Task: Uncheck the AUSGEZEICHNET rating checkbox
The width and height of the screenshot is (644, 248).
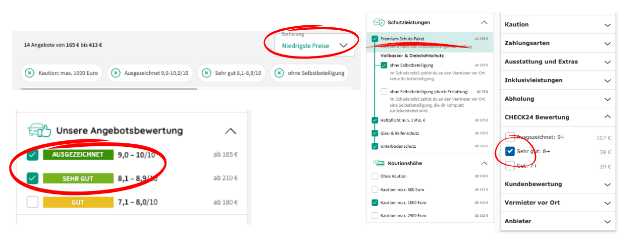Action: tap(32, 155)
